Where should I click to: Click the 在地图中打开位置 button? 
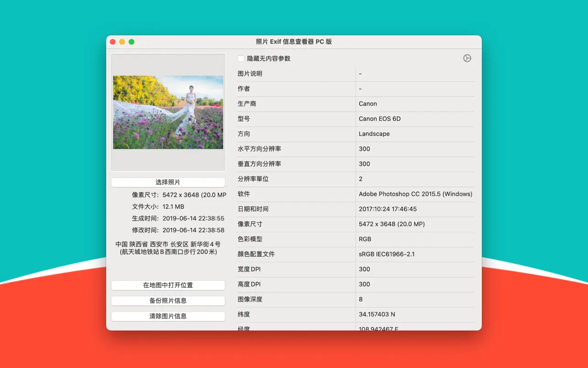(x=168, y=285)
